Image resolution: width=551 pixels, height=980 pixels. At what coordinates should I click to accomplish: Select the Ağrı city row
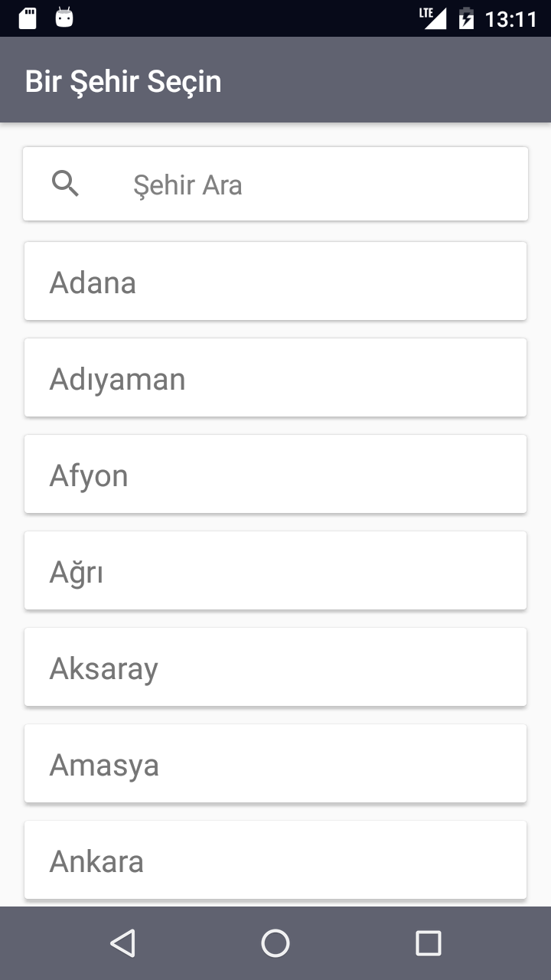click(275, 570)
